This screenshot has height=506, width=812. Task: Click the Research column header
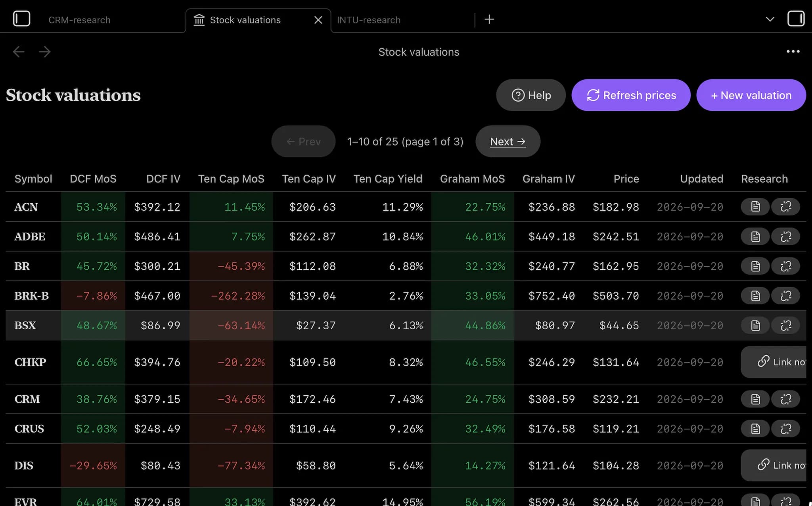tap(764, 179)
